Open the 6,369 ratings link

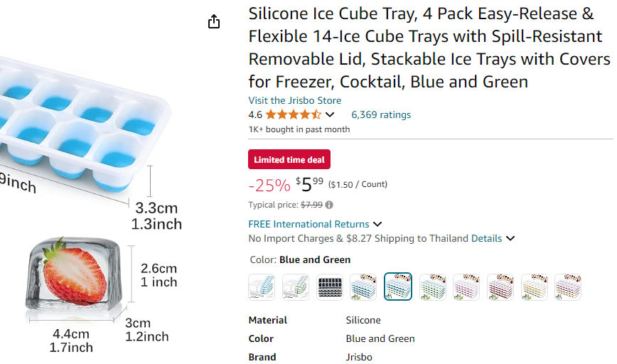[381, 114]
